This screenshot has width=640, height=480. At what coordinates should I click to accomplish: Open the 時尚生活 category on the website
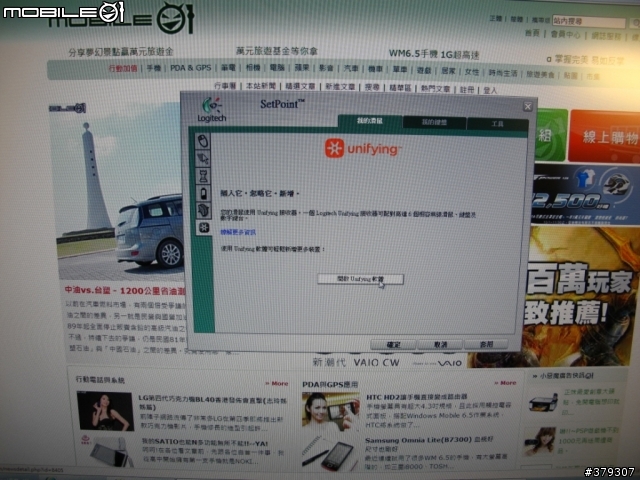coord(503,73)
